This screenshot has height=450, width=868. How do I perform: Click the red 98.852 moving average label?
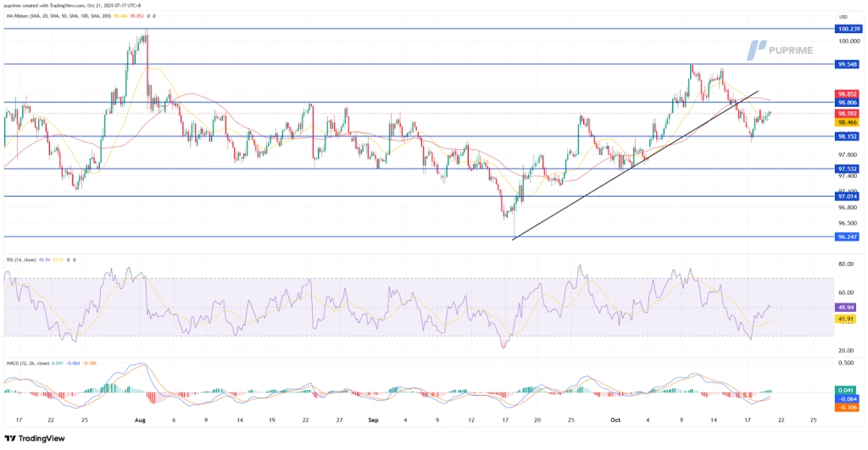[849, 94]
